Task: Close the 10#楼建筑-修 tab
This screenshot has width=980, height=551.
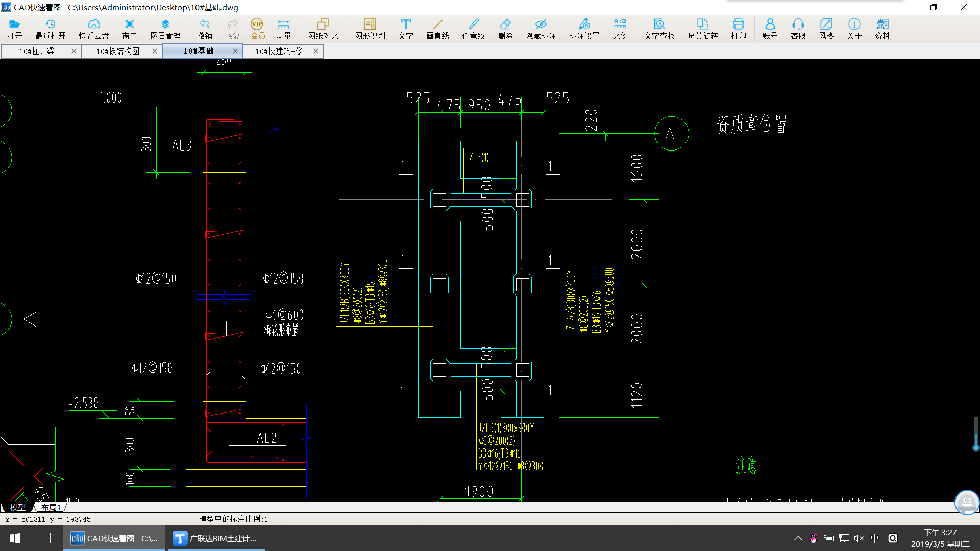Action: tap(316, 51)
